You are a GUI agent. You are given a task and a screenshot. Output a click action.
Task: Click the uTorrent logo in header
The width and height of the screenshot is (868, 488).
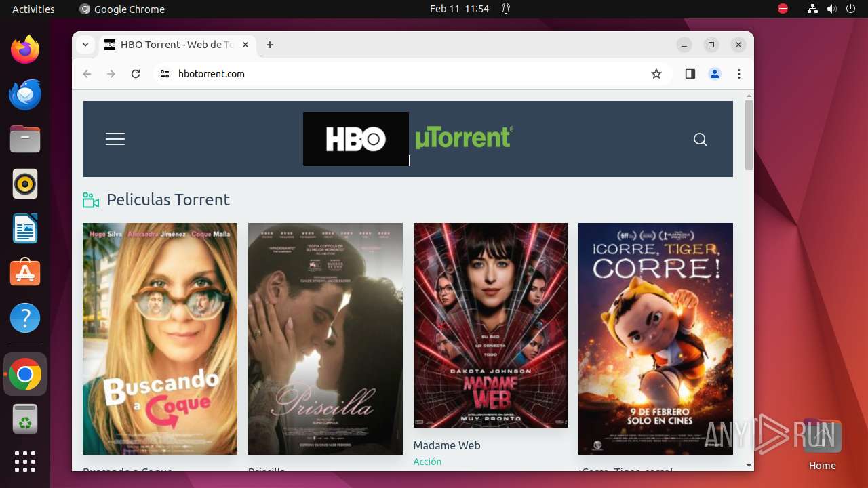tap(464, 138)
